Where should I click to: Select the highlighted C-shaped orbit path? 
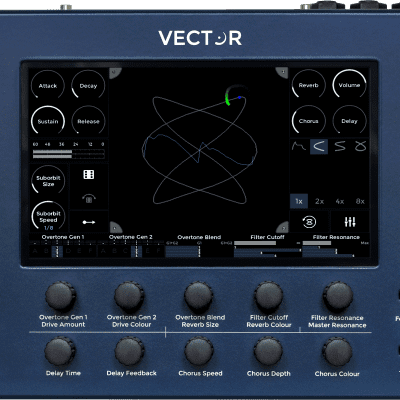coord(319,146)
